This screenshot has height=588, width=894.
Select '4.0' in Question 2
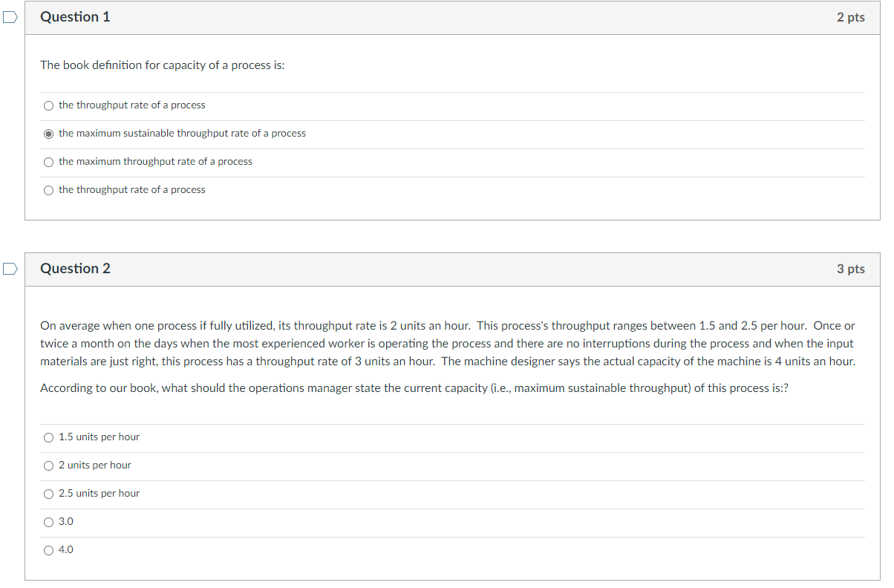48,550
